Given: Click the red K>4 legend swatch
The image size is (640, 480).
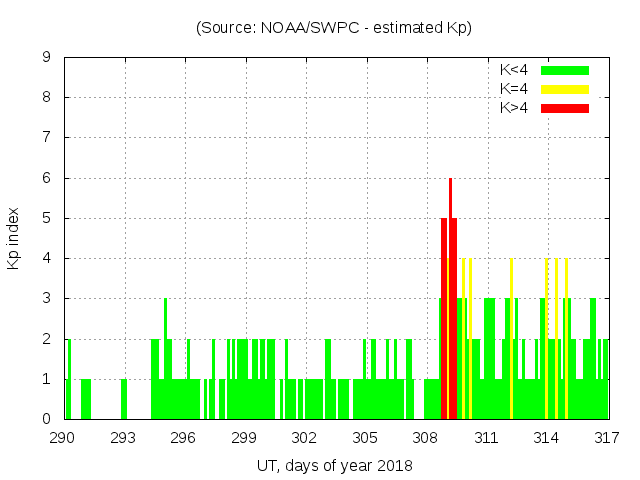Looking at the screenshot, I should click(x=565, y=107).
